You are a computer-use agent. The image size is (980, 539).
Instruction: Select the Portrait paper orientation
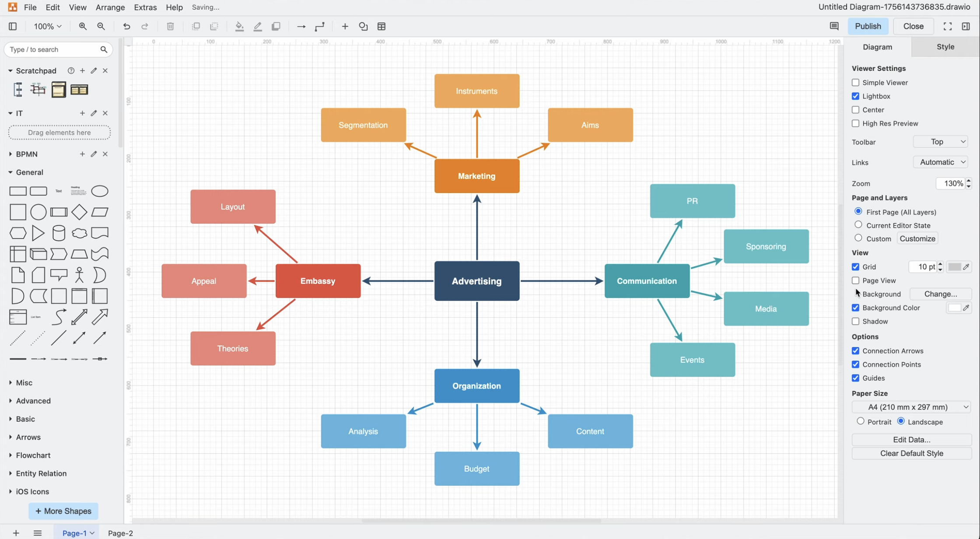pyautogui.click(x=860, y=421)
